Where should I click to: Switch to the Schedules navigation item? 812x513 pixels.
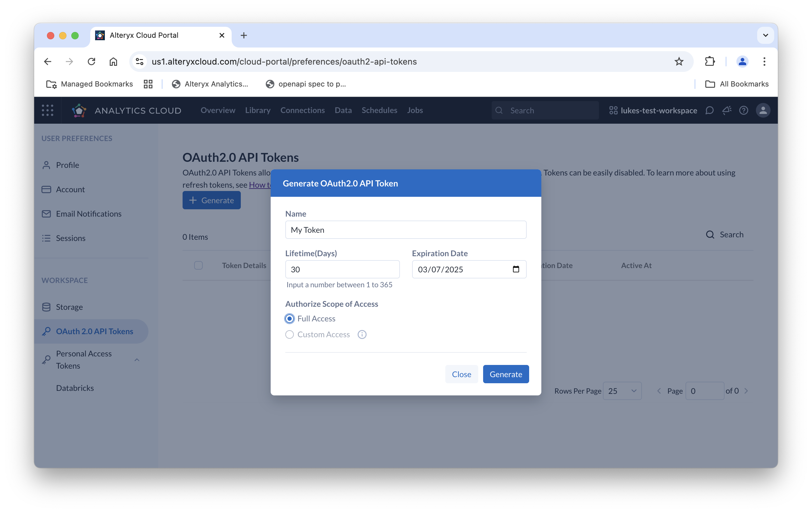(x=379, y=110)
